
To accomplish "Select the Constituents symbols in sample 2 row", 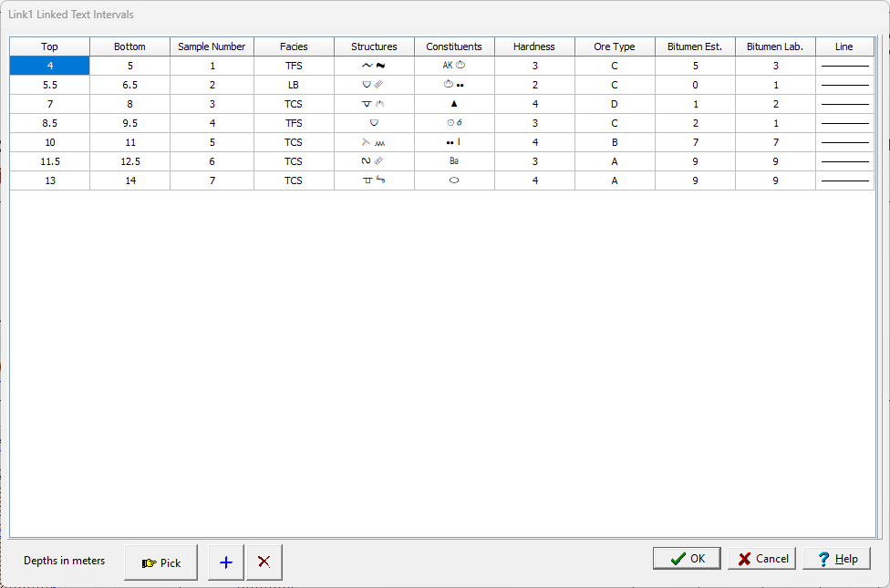I will [454, 85].
